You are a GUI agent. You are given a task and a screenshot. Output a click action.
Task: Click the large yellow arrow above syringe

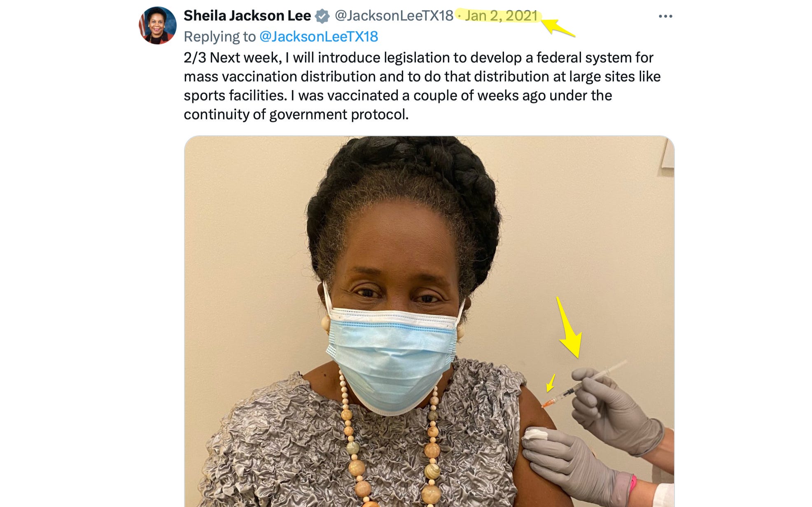pyautogui.click(x=570, y=328)
